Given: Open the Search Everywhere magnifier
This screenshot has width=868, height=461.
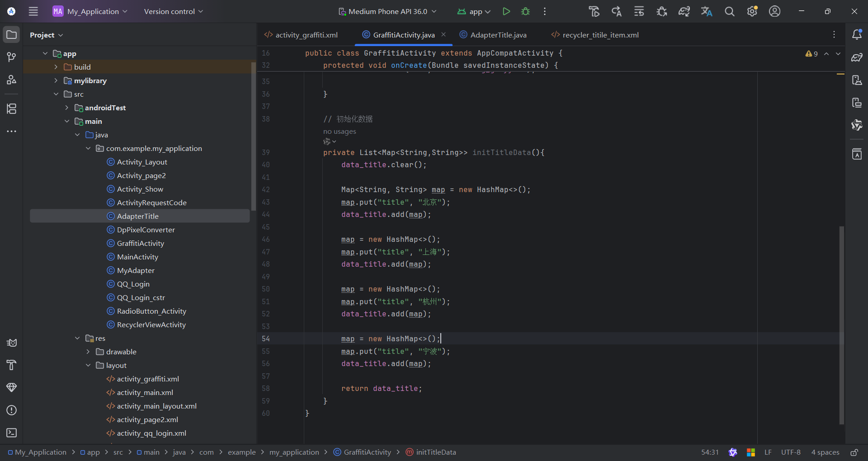Looking at the screenshot, I should pos(729,11).
